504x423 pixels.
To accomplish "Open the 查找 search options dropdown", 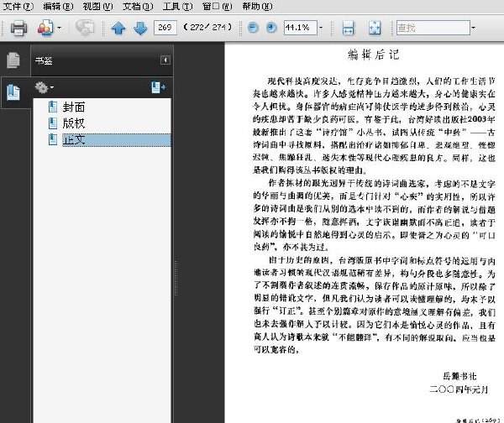I will 473,28.
